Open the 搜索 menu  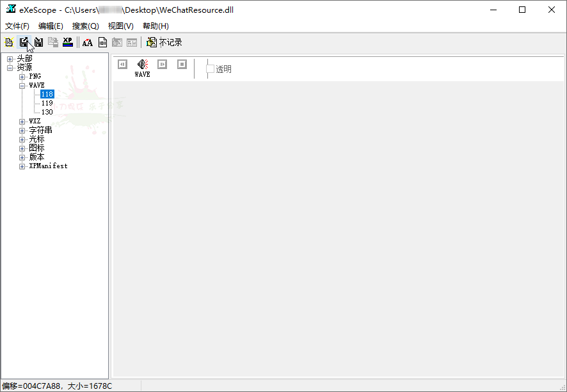(x=84, y=26)
